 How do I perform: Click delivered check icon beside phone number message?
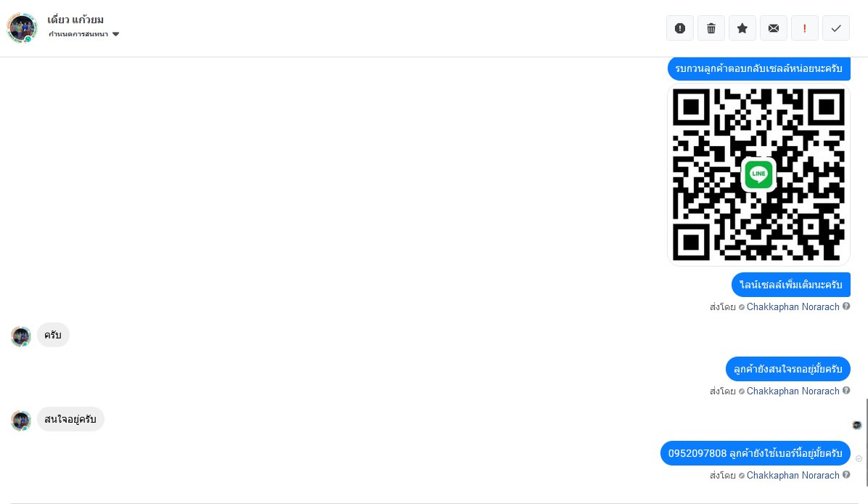(859, 458)
